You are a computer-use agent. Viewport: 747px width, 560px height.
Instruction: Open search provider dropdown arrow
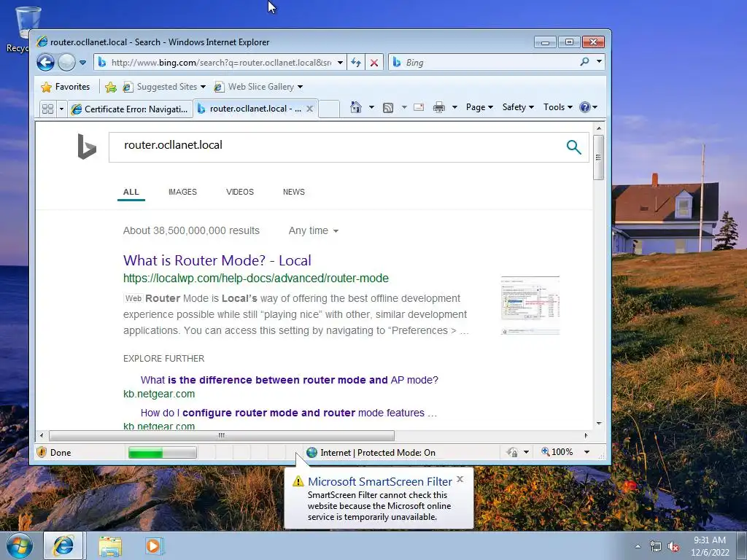click(x=600, y=62)
